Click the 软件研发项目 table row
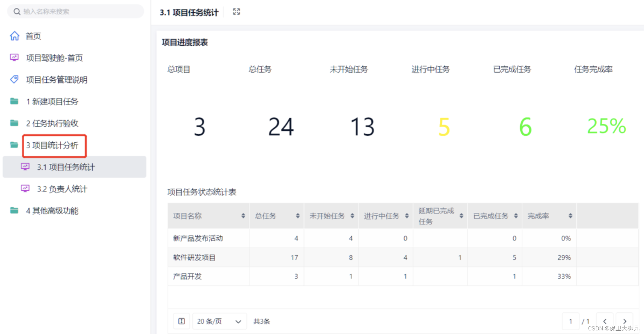This screenshot has height=334, width=644. click(195, 258)
